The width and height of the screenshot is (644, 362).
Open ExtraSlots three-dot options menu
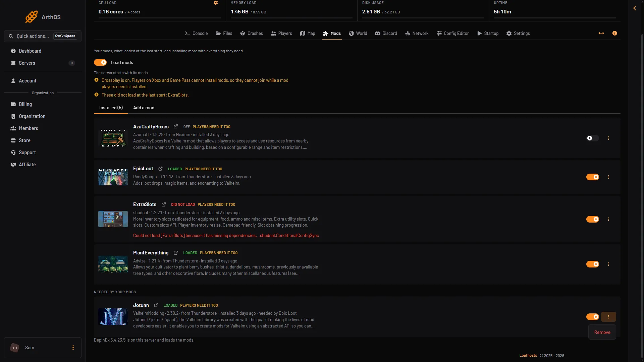click(608, 219)
